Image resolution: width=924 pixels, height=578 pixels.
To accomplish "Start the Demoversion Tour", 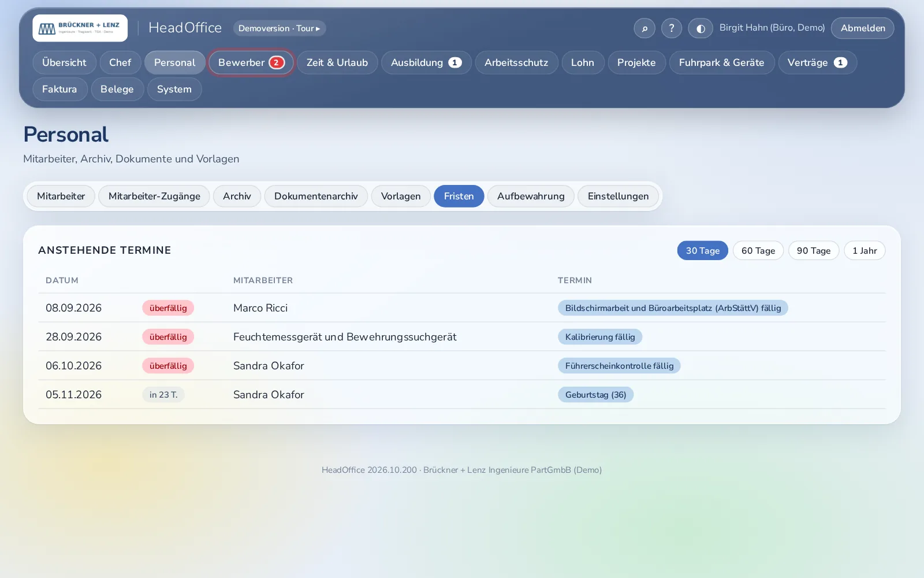I will 280,28.
